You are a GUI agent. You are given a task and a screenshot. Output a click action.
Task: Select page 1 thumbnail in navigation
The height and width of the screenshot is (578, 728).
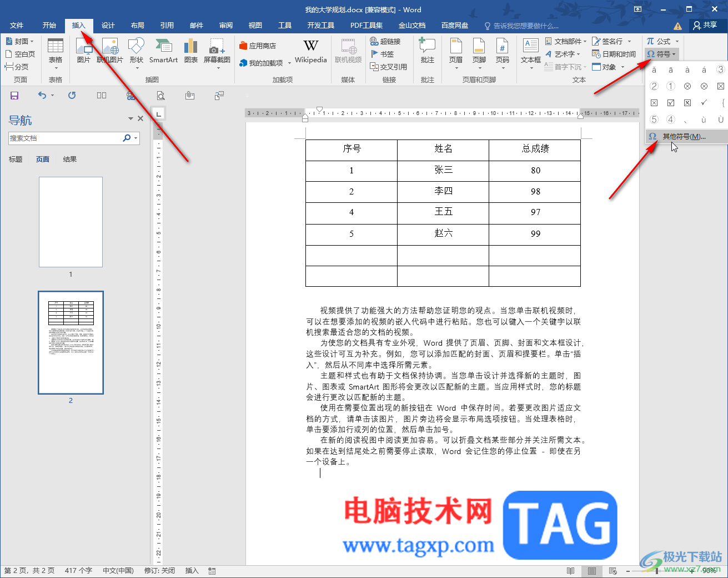pos(71,222)
